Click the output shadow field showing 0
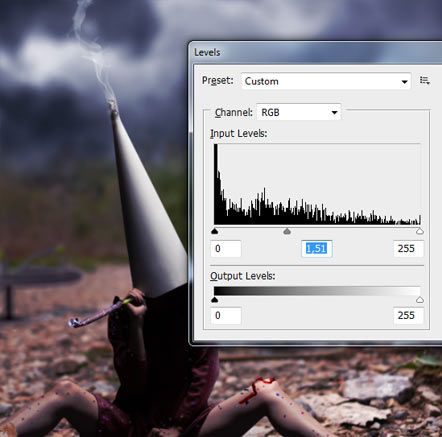 tap(226, 316)
